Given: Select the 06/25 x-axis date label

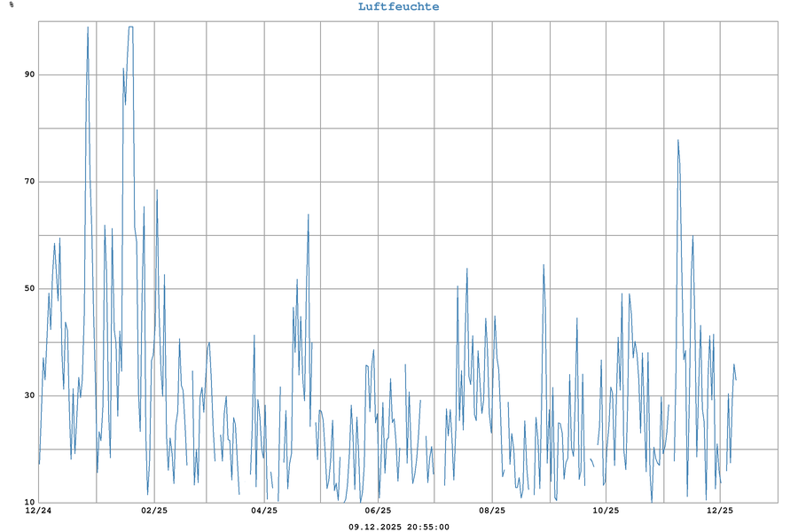Looking at the screenshot, I should (x=378, y=511).
